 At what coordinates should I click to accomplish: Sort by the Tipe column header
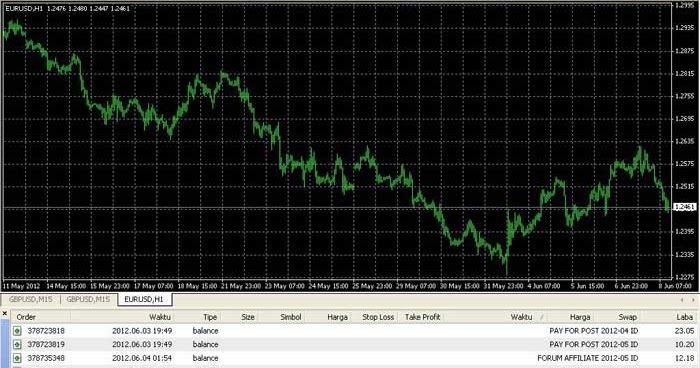click(x=210, y=317)
